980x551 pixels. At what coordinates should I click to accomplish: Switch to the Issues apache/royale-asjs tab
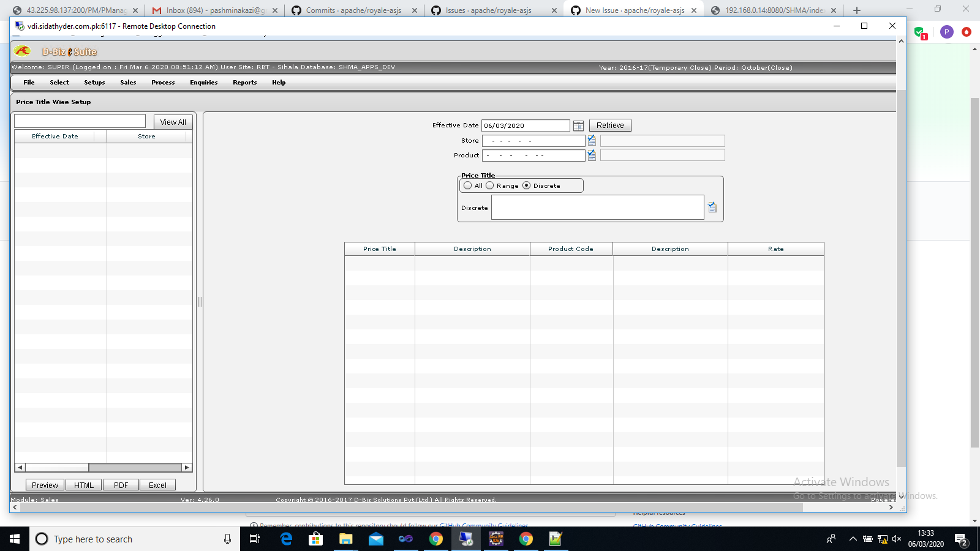(493, 10)
